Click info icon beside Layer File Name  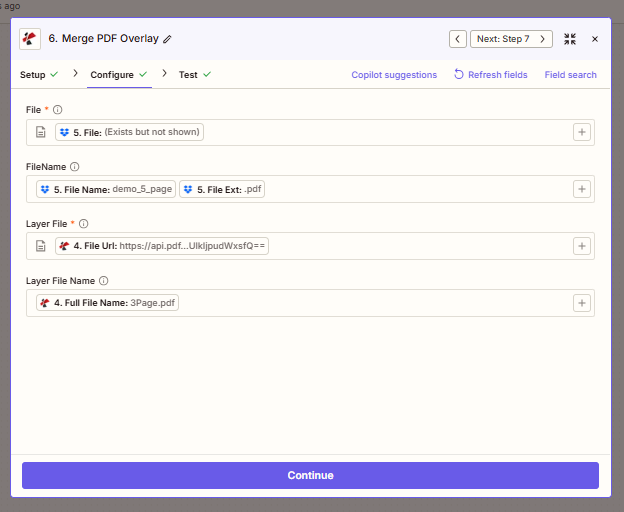[104, 281]
